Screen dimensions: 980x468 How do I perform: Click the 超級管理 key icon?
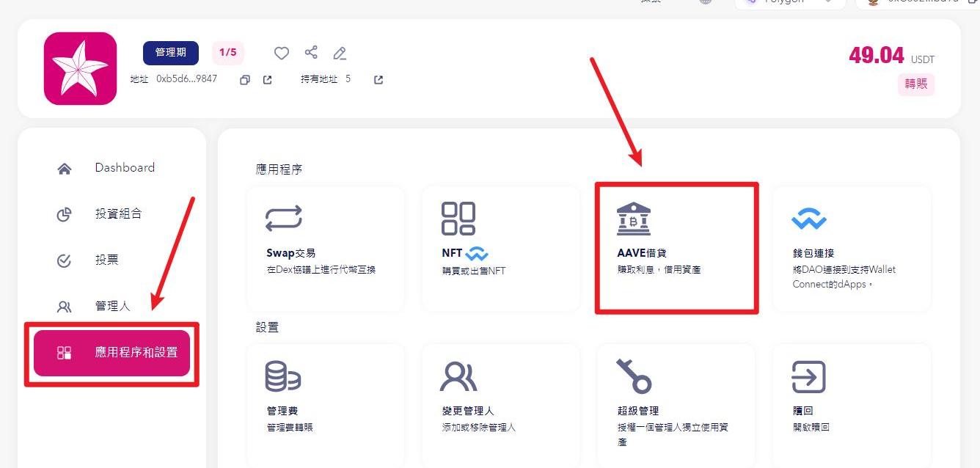coord(634,376)
